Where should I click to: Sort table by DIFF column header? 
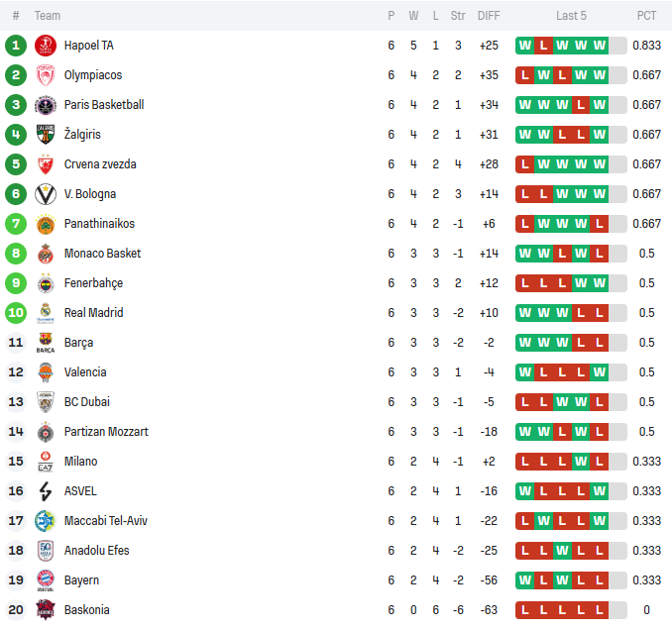pos(489,16)
